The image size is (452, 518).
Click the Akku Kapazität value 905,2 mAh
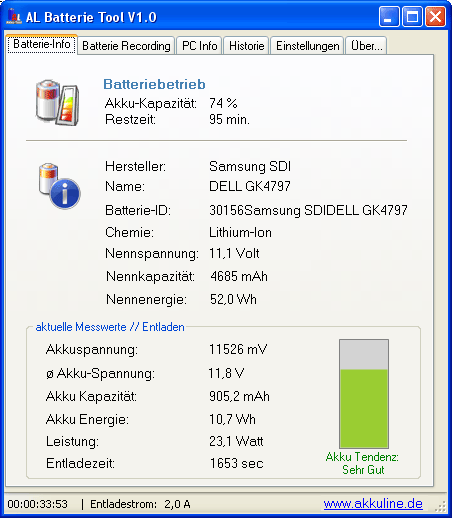tap(239, 396)
